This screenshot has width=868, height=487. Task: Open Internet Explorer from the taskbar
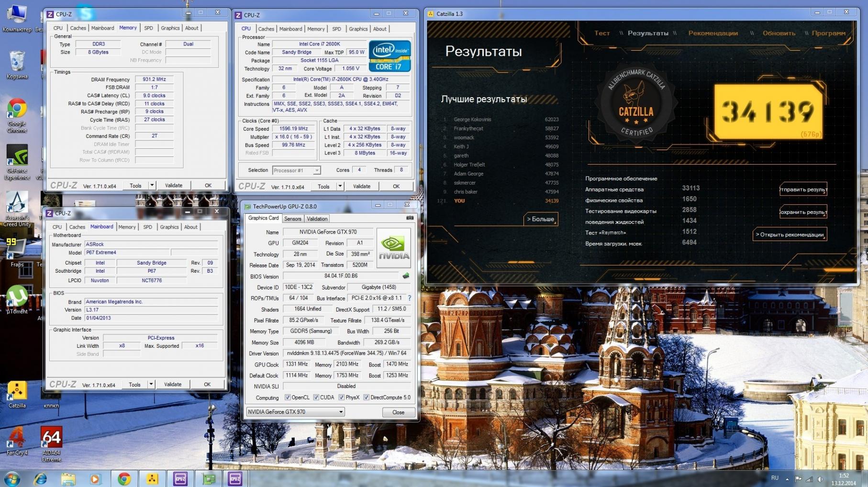point(40,478)
